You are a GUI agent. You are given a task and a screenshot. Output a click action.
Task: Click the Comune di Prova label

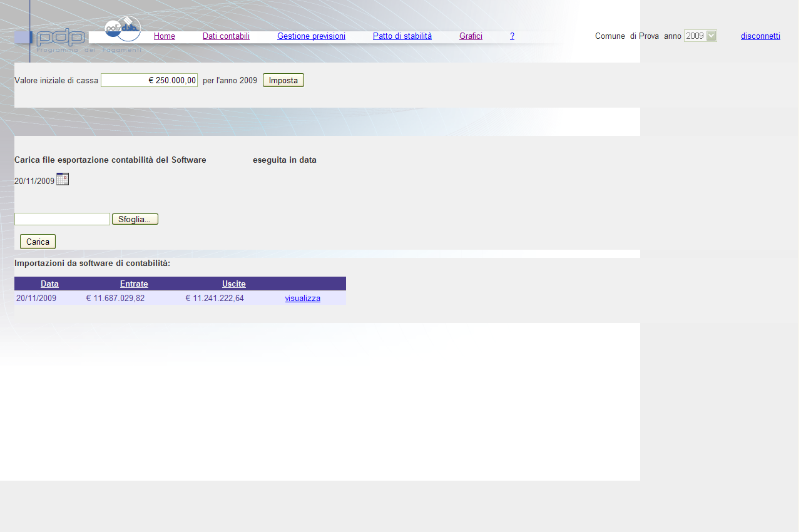(627, 36)
